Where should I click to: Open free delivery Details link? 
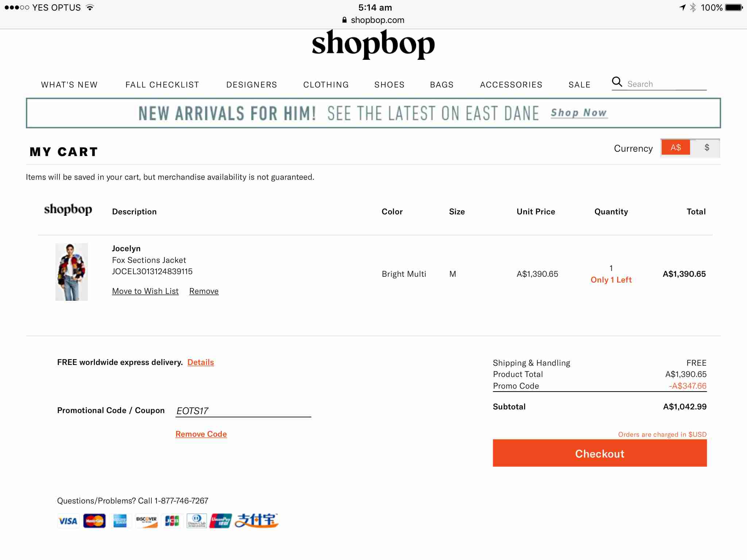coord(201,362)
